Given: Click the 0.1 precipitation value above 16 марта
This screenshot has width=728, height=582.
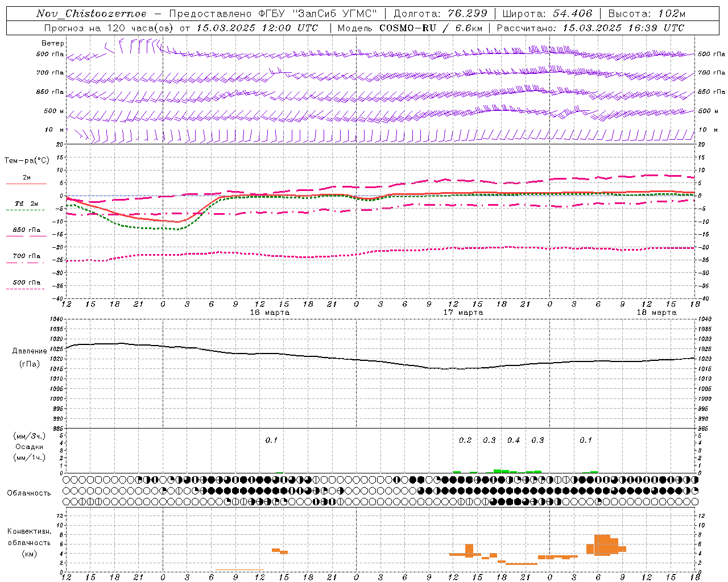Looking at the screenshot, I should point(271,440).
